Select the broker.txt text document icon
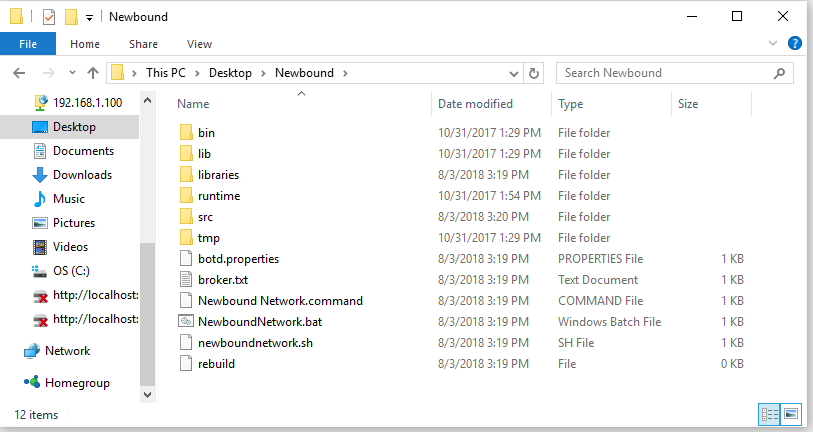813x432 pixels. pos(186,280)
